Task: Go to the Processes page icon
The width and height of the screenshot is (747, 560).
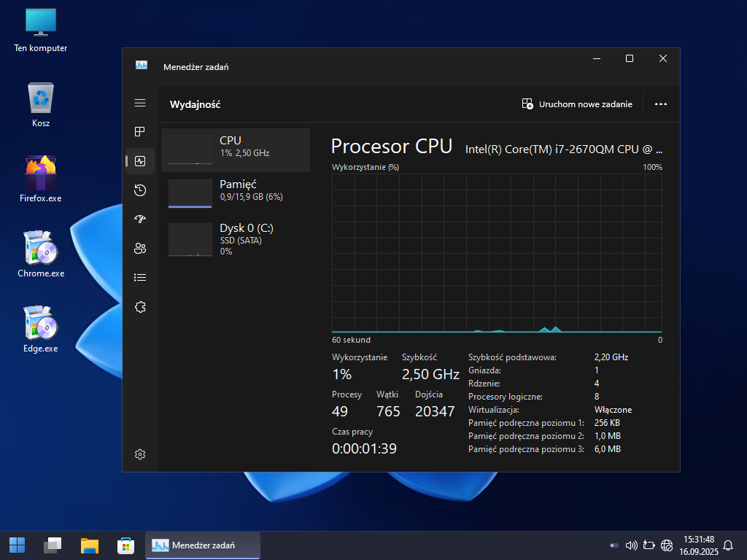Action: [x=140, y=132]
